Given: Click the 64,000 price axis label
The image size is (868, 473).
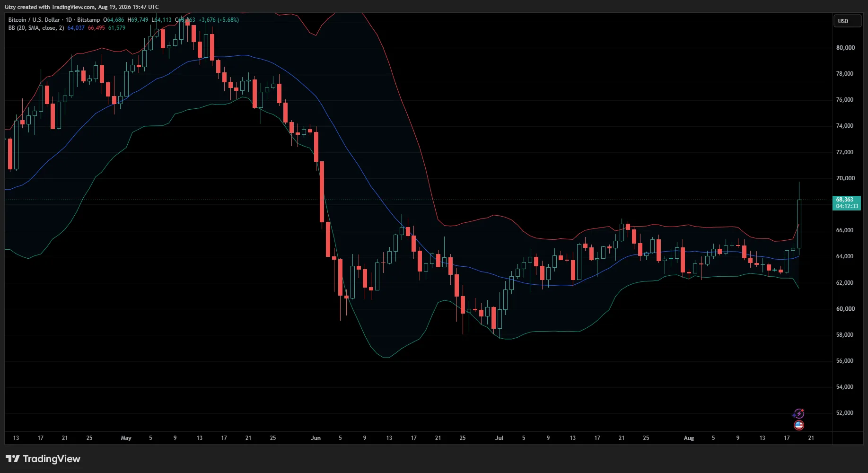Looking at the screenshot, I should 845,256.
